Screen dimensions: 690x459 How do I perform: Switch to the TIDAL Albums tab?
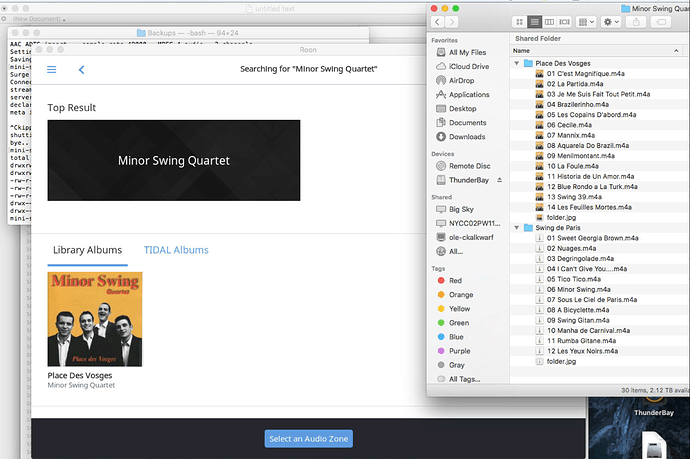click(x=176, y=250)
